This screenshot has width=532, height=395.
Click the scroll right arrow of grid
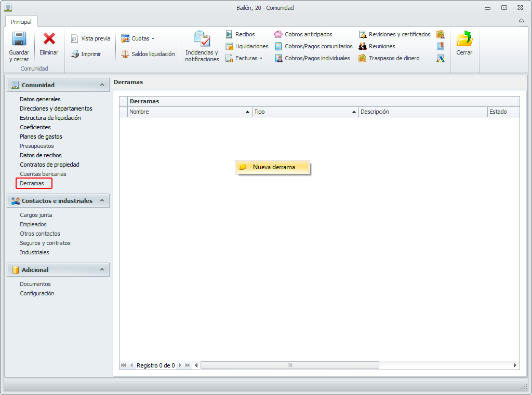point(515,365)
